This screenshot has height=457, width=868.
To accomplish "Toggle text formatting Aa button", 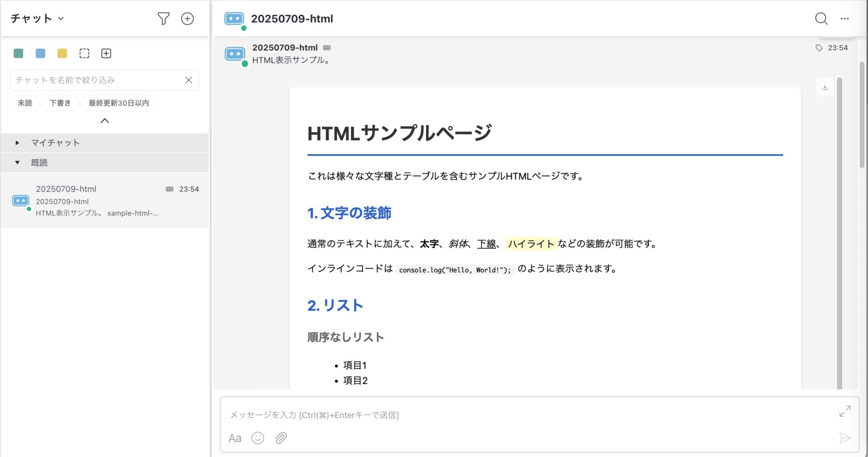I will pyautogui.click(x=235, y=438).
